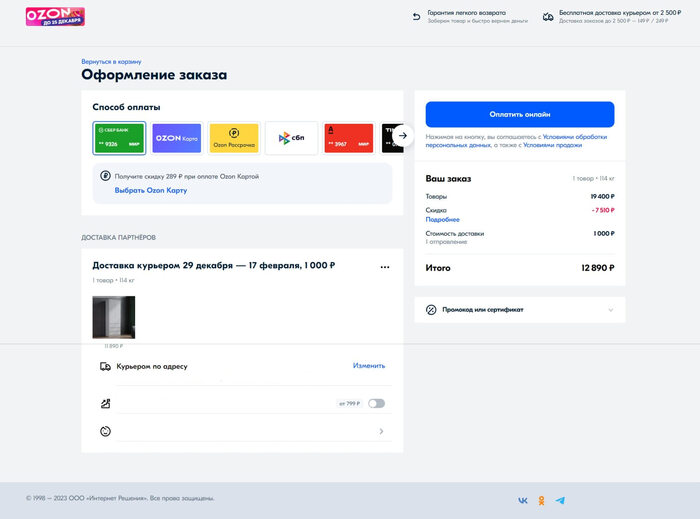Click 'Изменить' to change delivery address
The height and width of the screenshot is (519, 700).
click(x=368, y=366)
